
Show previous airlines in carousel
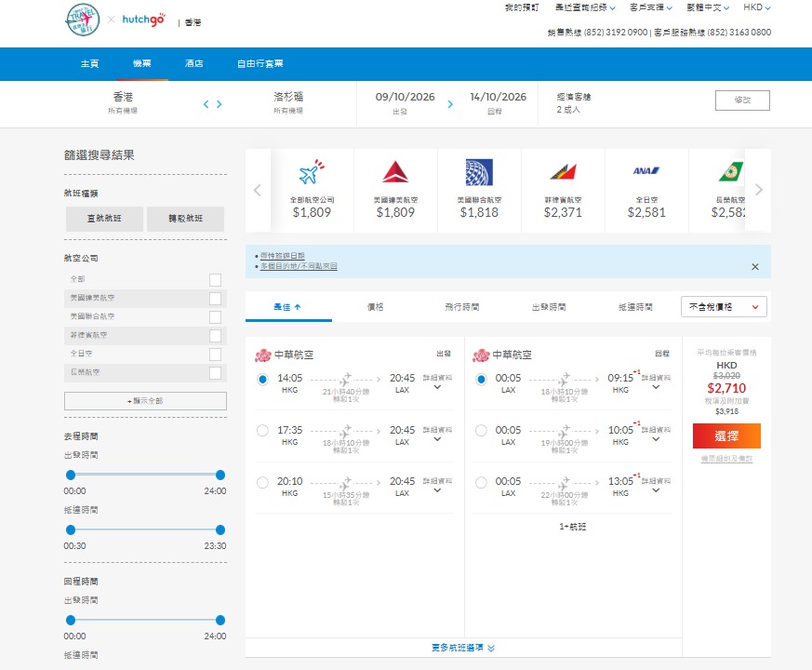[x=258, y=190]
